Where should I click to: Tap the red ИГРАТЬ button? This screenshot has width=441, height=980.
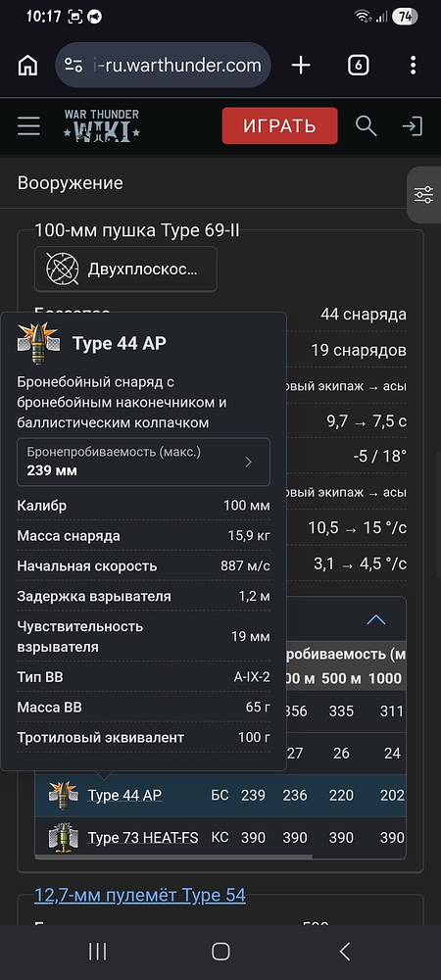(x=280, y=125)
